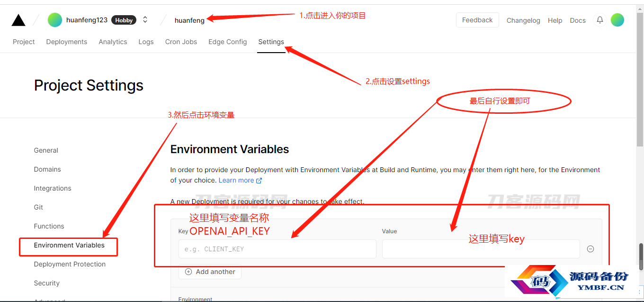Switch to the Deployments tab
Image resolution: width=644 pixels, height=302 pixels.
[x=67, y=42]
